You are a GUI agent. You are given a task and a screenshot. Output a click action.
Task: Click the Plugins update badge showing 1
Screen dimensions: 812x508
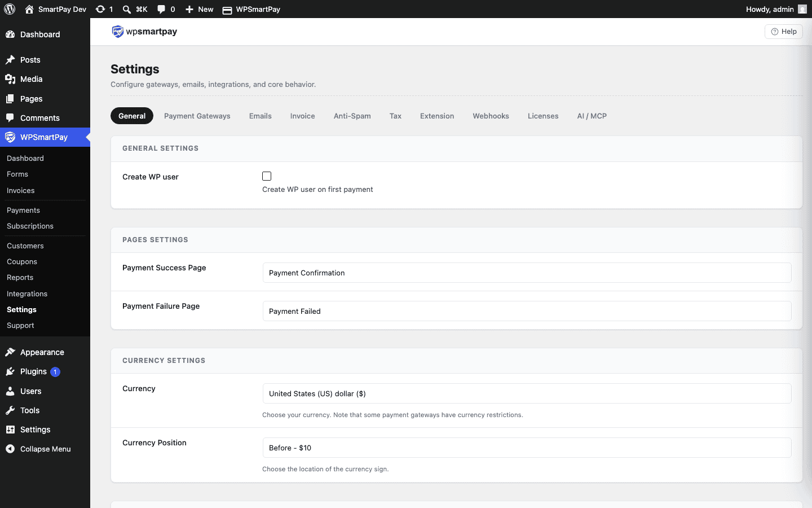click(x=55, y=372)
